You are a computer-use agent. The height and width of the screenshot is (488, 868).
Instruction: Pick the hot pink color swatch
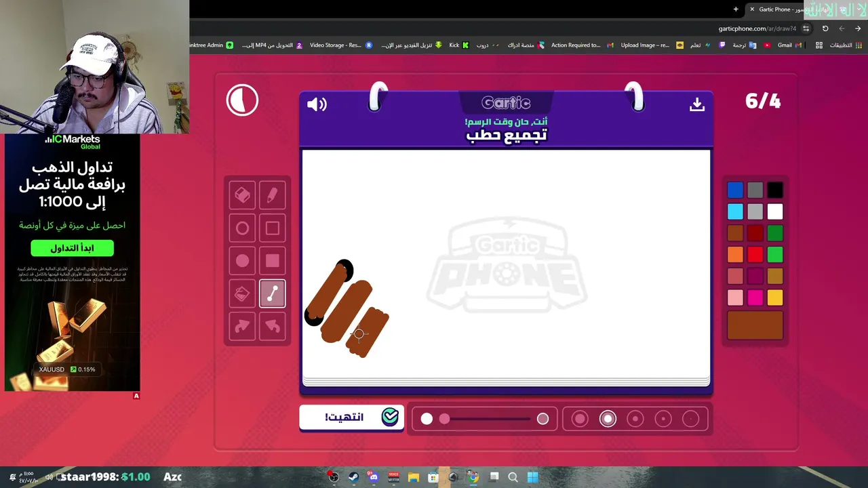tap(755, 298)
